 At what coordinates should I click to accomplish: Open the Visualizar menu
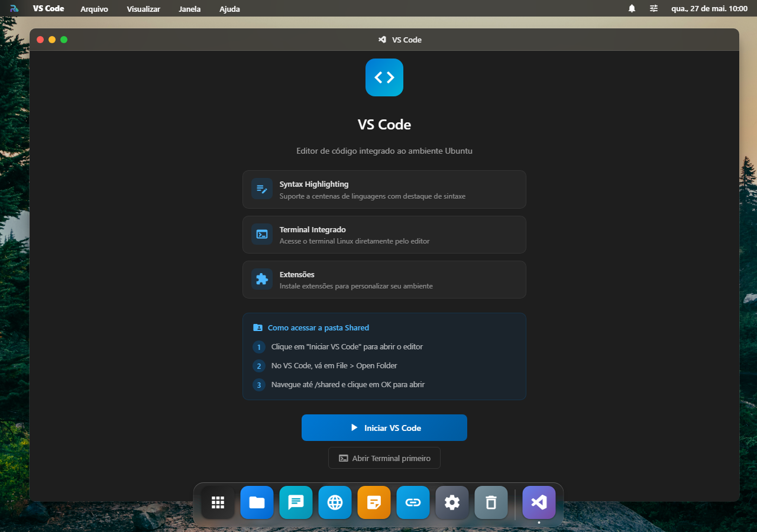143,9
